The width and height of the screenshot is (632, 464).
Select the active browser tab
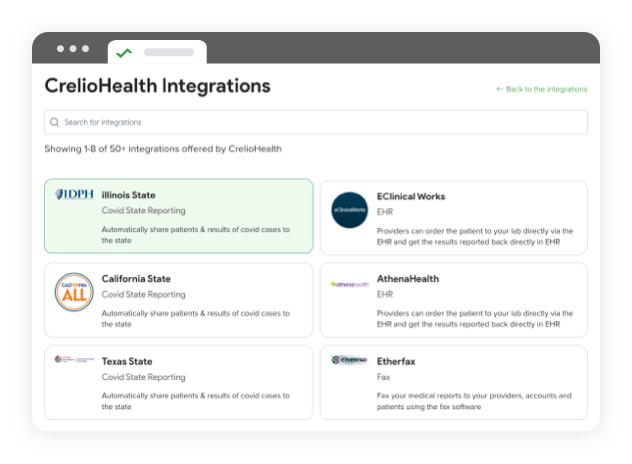click(157, 52)
